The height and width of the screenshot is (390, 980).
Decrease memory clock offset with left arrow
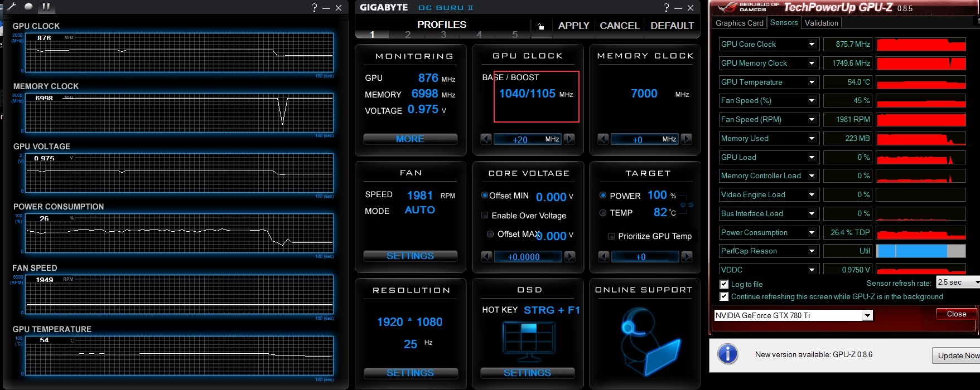[x=603, y=139]
